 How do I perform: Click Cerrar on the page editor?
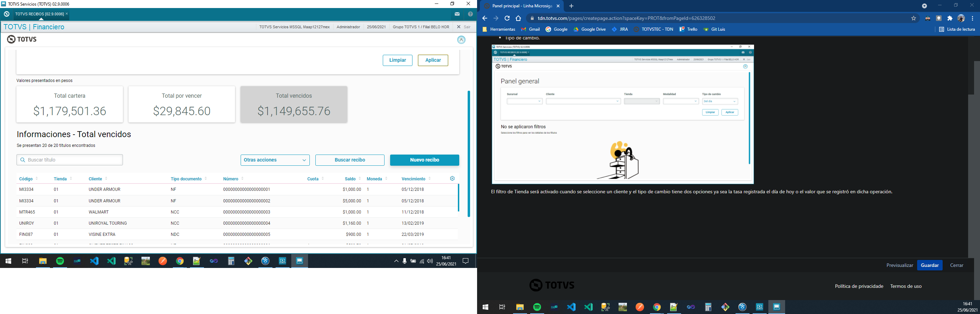tap(957, 266)
